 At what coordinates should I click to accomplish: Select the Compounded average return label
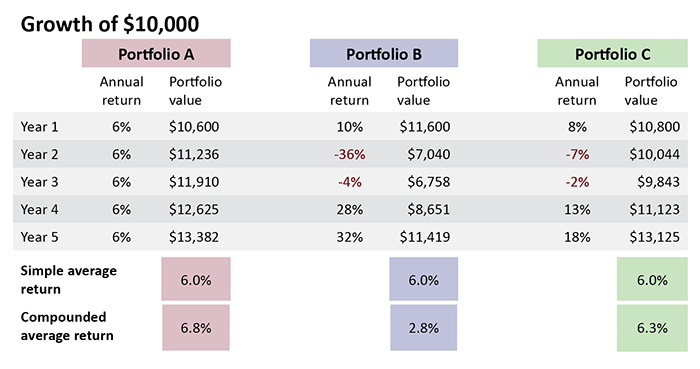67,326
